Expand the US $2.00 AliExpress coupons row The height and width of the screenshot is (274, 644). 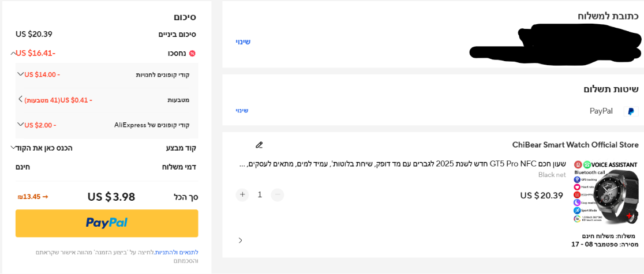point(21,124)
